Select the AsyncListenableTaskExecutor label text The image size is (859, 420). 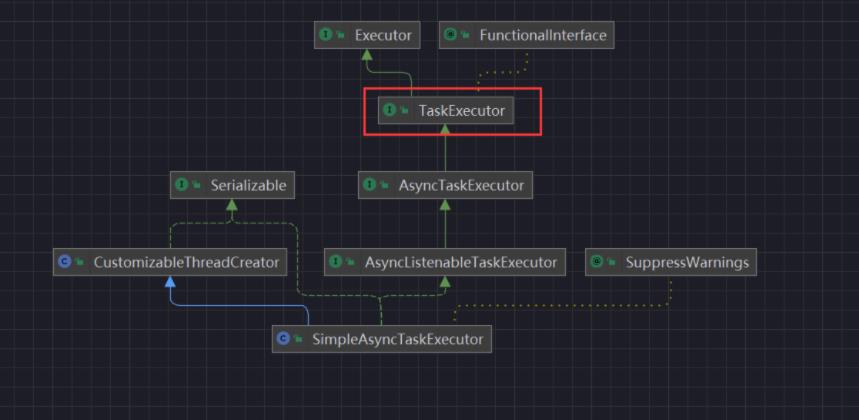pos(461,263)
